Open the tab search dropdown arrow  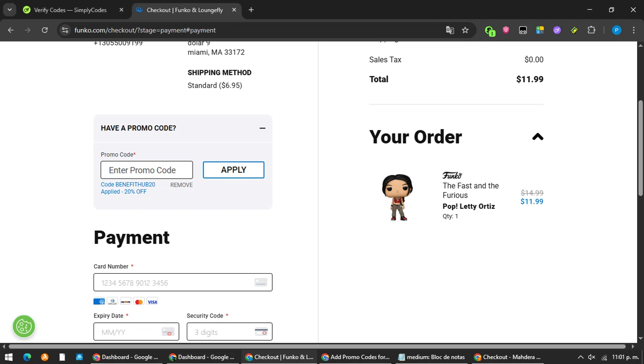point(9,10)
